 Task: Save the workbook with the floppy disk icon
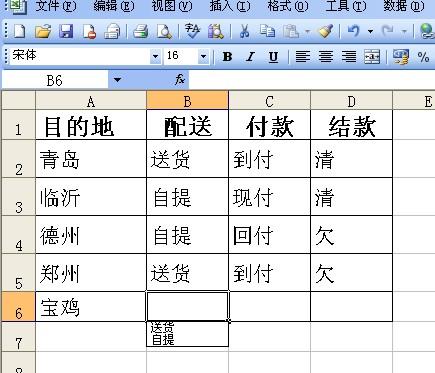click(66, 31)
